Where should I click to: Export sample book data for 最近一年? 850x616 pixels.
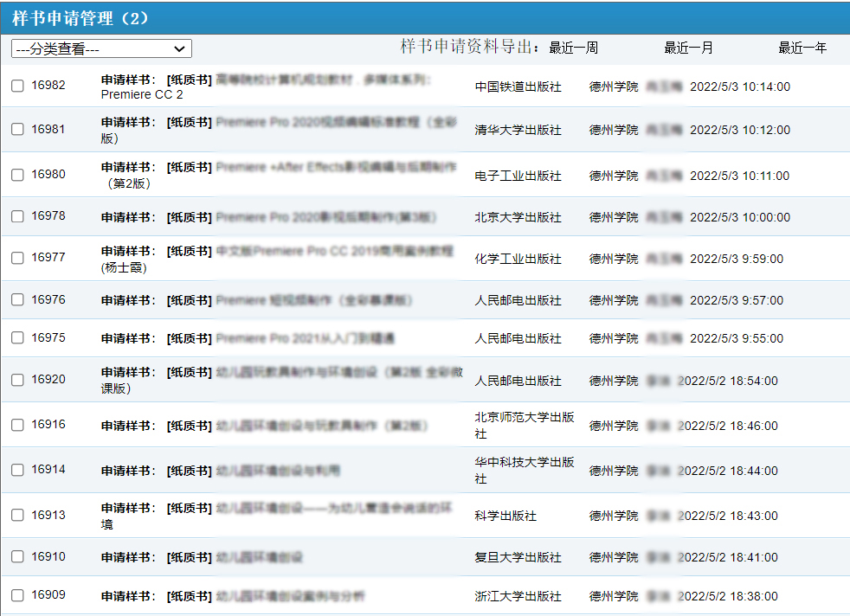(x=802, y=48)
